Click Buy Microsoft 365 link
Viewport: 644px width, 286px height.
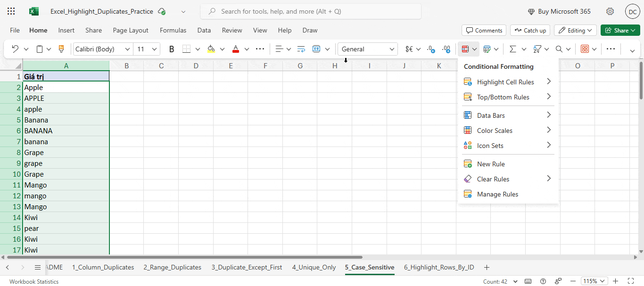tap(559, 11)
